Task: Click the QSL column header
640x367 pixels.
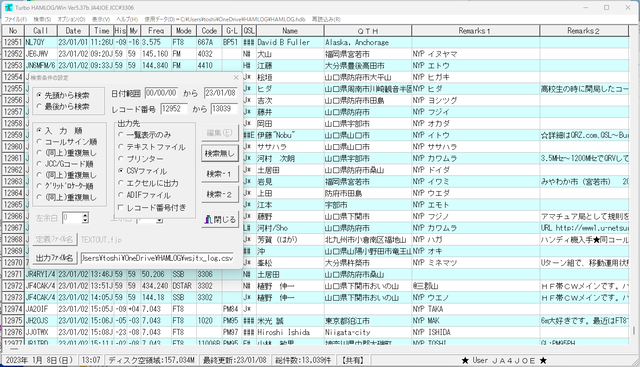Action: 249,31
